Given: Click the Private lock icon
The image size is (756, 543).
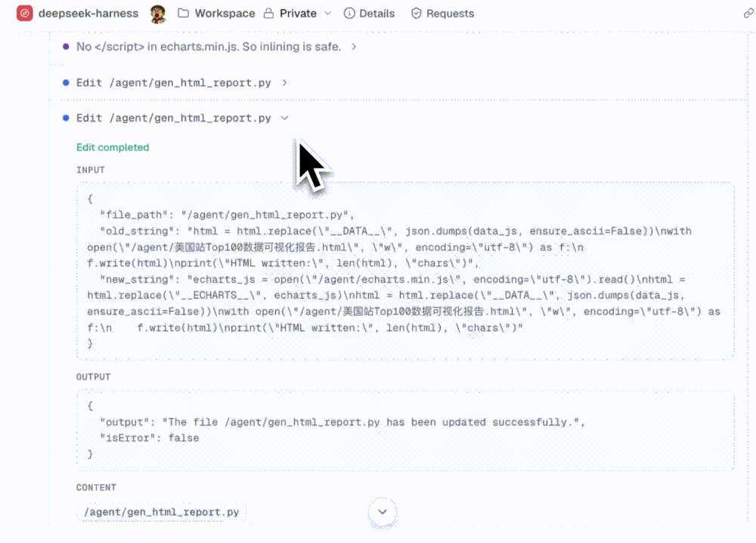Looking at the screenshot, I should coord(268,13).
